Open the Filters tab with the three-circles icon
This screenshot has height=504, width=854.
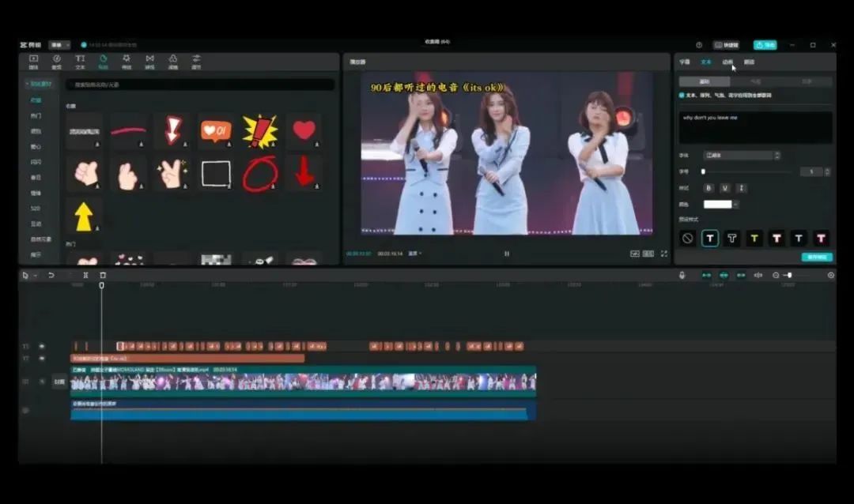tap(173, 62)
